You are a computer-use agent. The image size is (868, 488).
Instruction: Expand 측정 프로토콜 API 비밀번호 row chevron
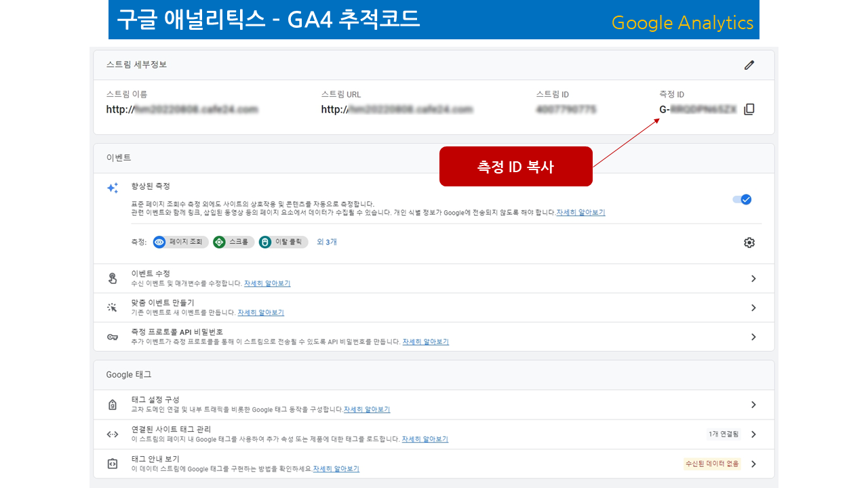tap(753, 337)
